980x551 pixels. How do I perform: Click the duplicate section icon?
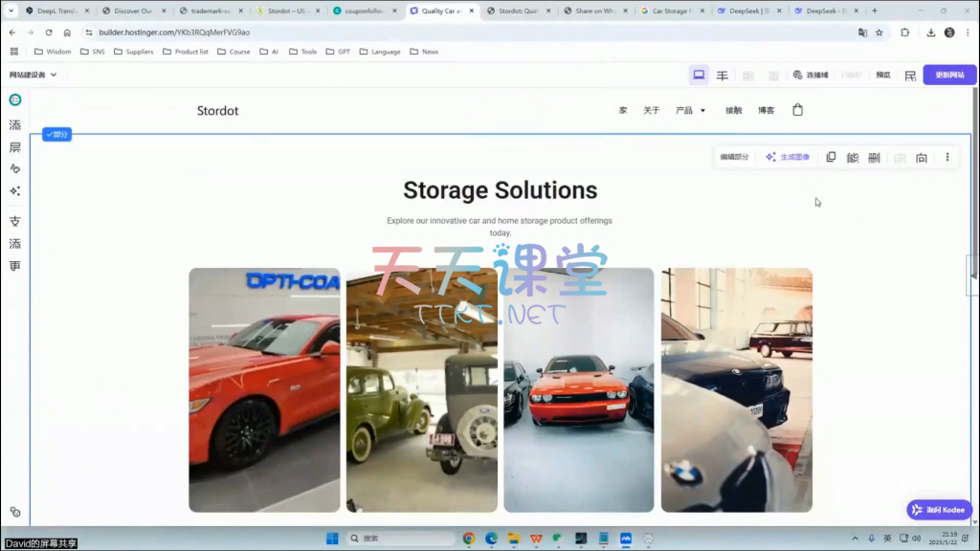(x=831, y=158)
